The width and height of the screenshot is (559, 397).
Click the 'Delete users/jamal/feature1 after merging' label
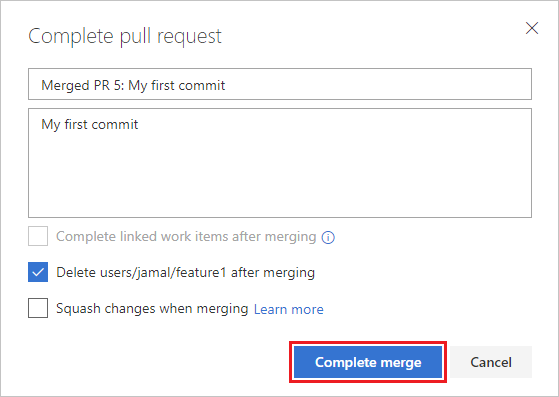185,273
